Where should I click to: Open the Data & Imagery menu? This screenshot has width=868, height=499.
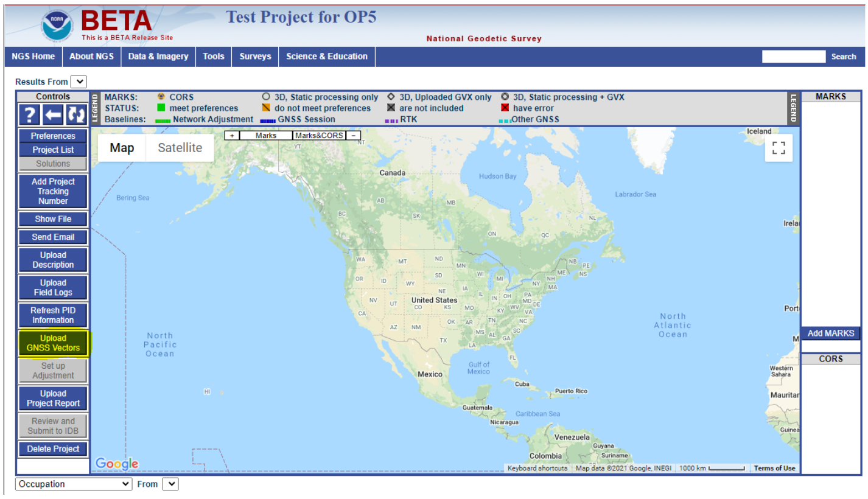click(x=158, y=57)
